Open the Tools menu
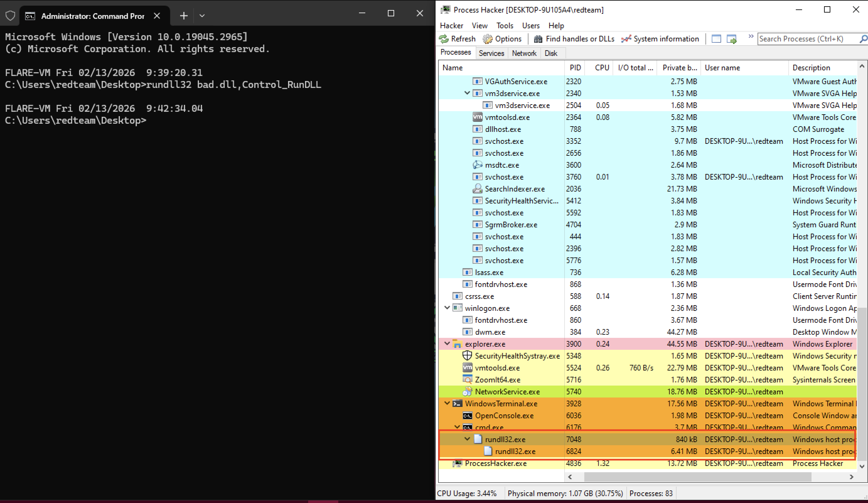This screenshot has width=868, height=503. [x=505, y=25]
